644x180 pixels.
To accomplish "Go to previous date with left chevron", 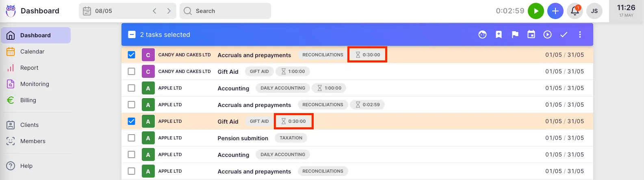I will pyautogui.click(x=154, y=11).
